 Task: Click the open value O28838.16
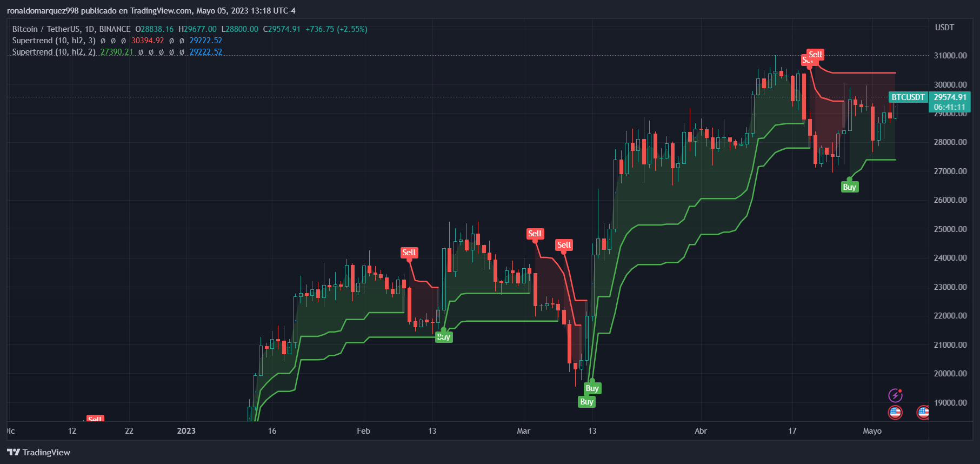154,29
